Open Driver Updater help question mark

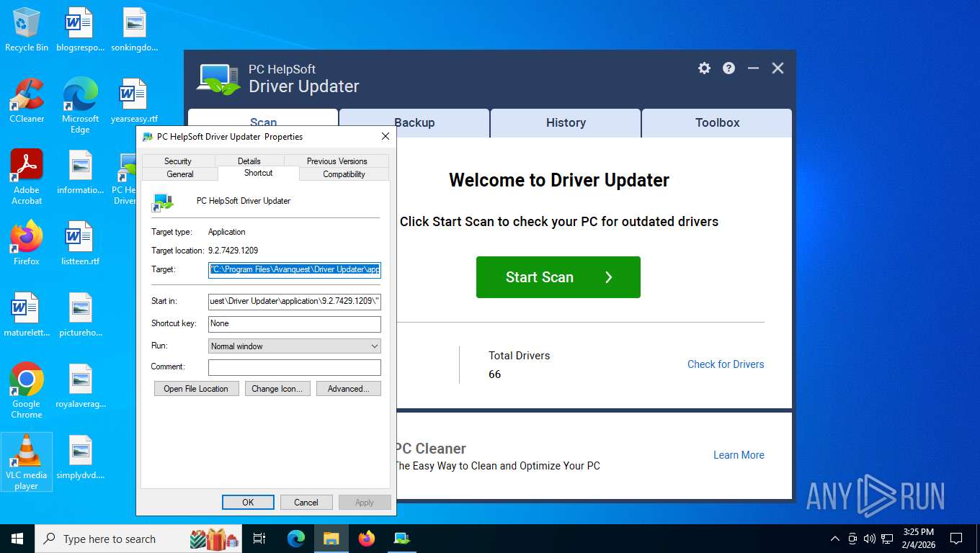729,68
